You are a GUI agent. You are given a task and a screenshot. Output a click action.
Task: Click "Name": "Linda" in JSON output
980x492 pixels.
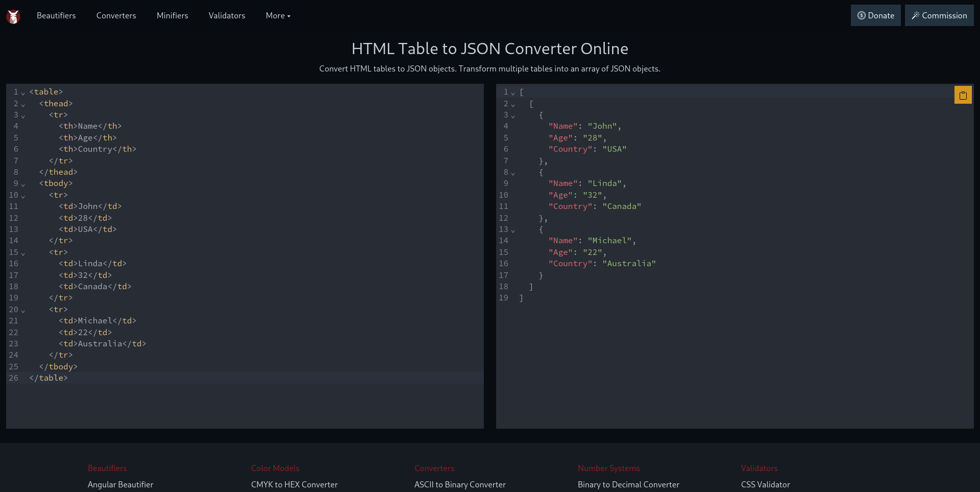tap(587, 183)
